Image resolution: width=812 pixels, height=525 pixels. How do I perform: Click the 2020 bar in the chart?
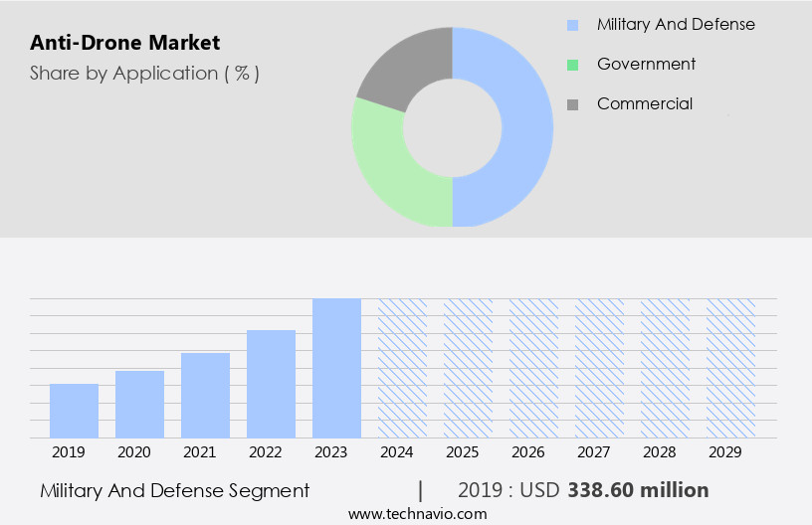point(139,404)
